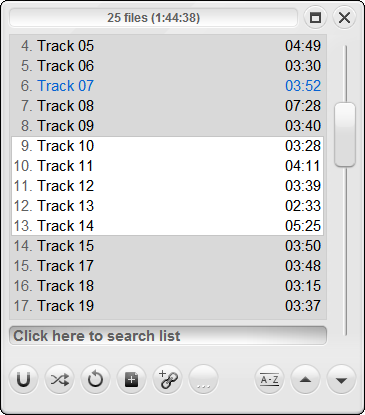Click the playlist vertical scrollbar thumb
Viewport: 365px width, 415px height.
(345, 135)
